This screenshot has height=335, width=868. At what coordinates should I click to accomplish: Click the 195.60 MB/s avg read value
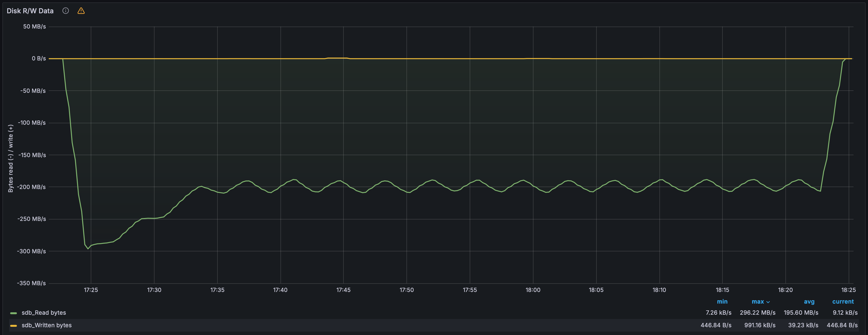click(801, 313)
